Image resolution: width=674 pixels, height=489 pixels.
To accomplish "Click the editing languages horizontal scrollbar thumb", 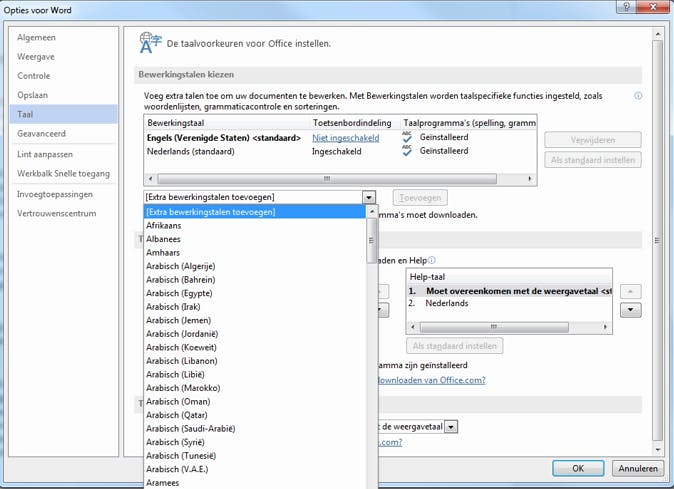I will click(x=327, y=178).
